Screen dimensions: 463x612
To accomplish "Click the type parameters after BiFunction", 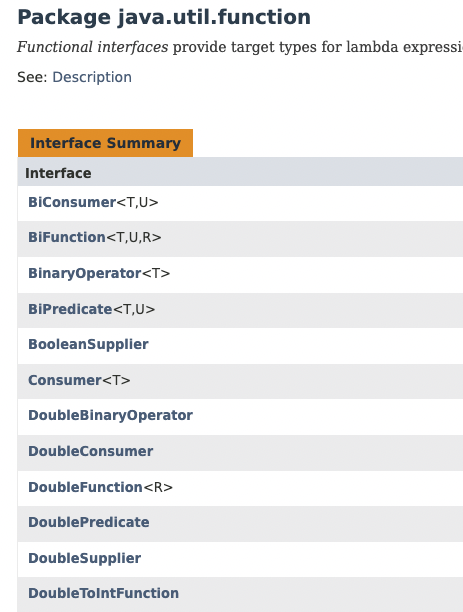I will 134,237.
